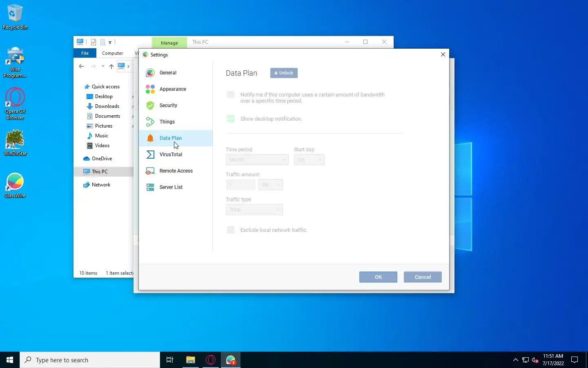Click the Server List icon

(x=150, y=187)
